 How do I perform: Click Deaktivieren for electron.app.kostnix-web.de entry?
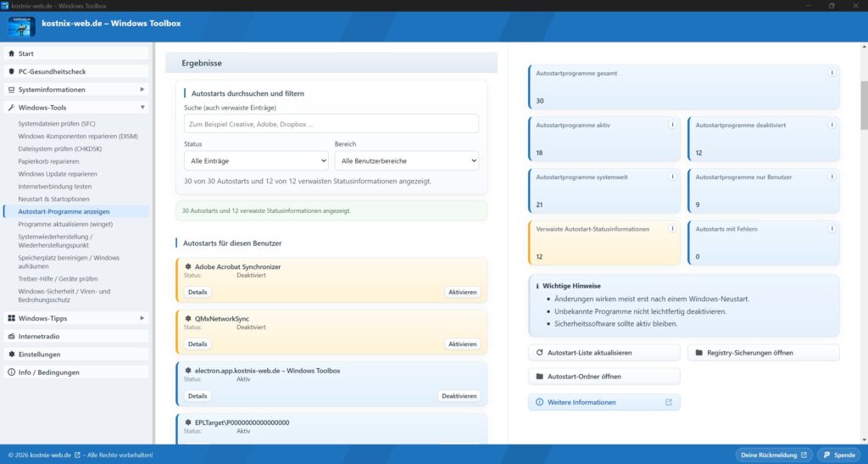(459, 396)
